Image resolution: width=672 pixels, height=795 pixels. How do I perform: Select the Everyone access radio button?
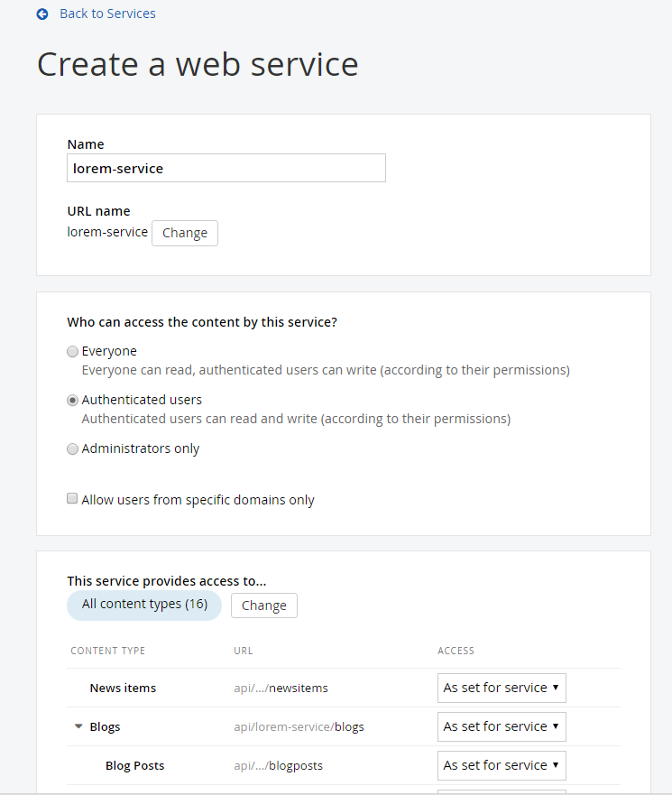[72, 351]
